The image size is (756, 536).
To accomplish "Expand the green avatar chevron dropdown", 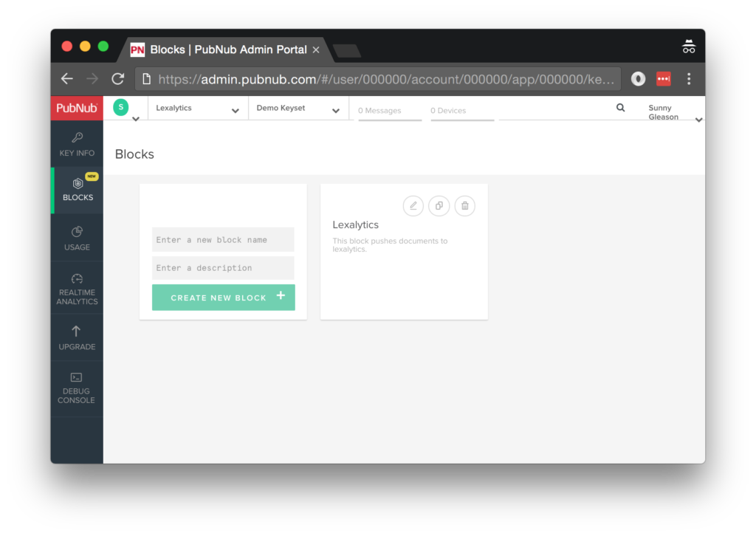I will point(135,118).
